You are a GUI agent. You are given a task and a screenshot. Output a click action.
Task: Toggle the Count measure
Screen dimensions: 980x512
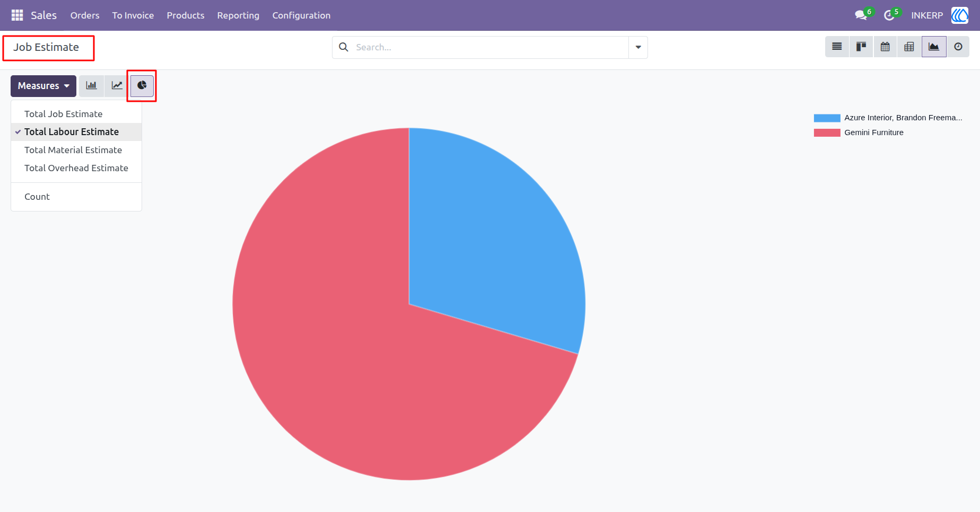76,197
